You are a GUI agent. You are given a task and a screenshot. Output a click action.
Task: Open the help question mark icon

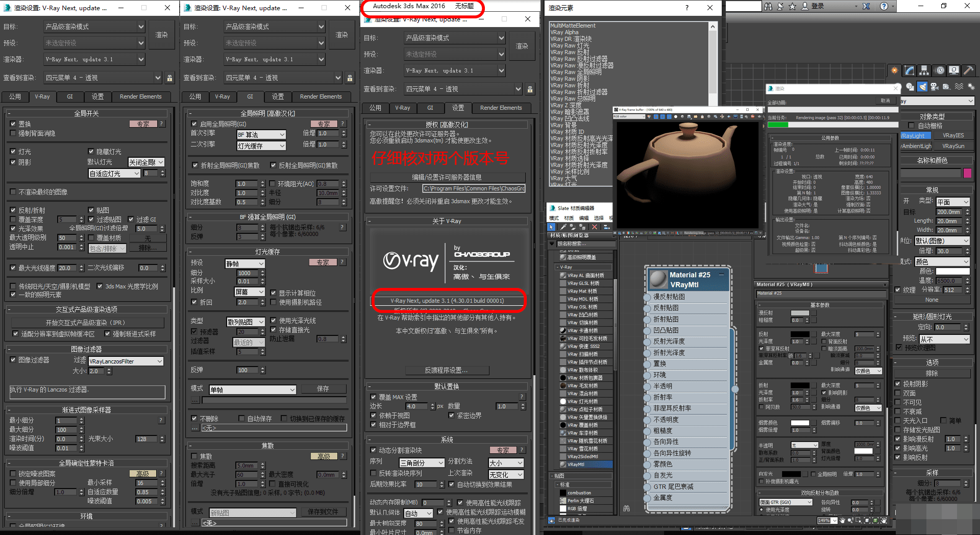click(884, 6)
